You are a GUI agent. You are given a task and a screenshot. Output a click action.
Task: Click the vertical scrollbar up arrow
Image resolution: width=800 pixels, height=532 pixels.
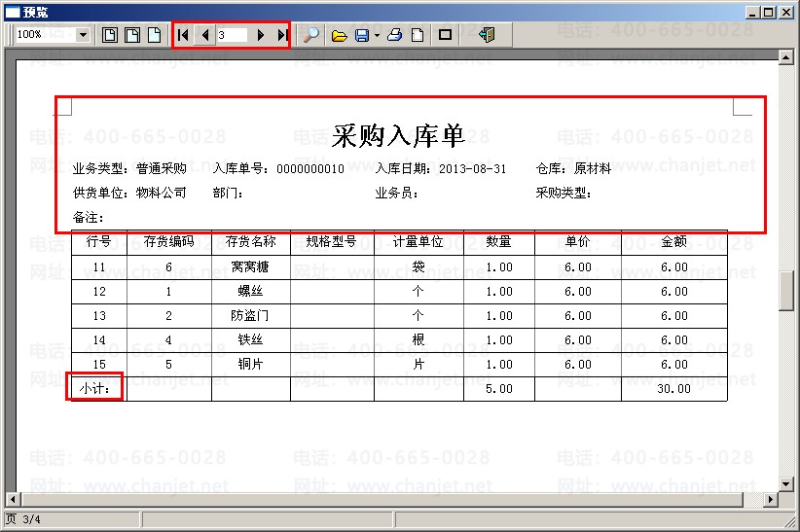pos(786,56)
